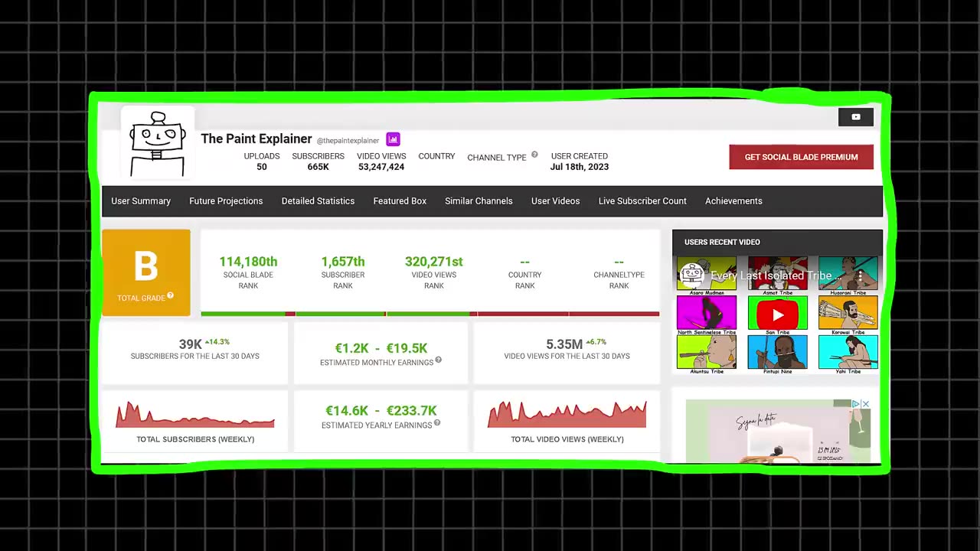980x551 pixels.
Task: Click The Paint Explainer channel name
Action: tap(256, 139)
